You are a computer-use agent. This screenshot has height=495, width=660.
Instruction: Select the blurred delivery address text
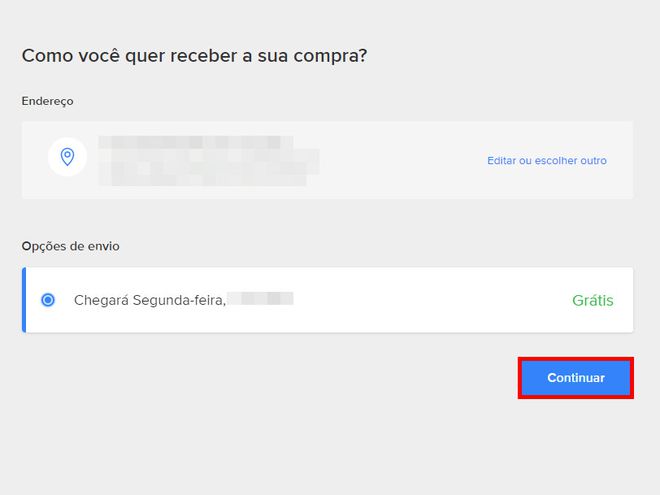(x=209, y=161)
